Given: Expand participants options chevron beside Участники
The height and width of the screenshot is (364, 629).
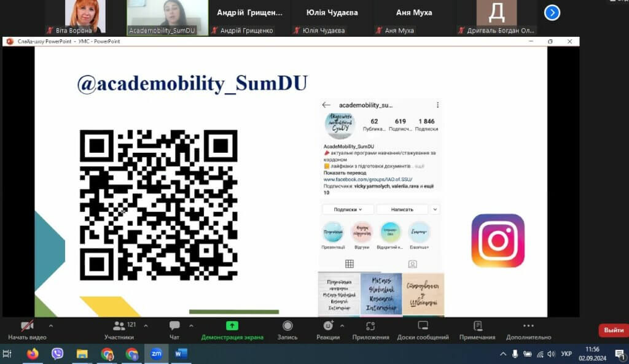Looking at the screenshot, I should tap(146, 327).
